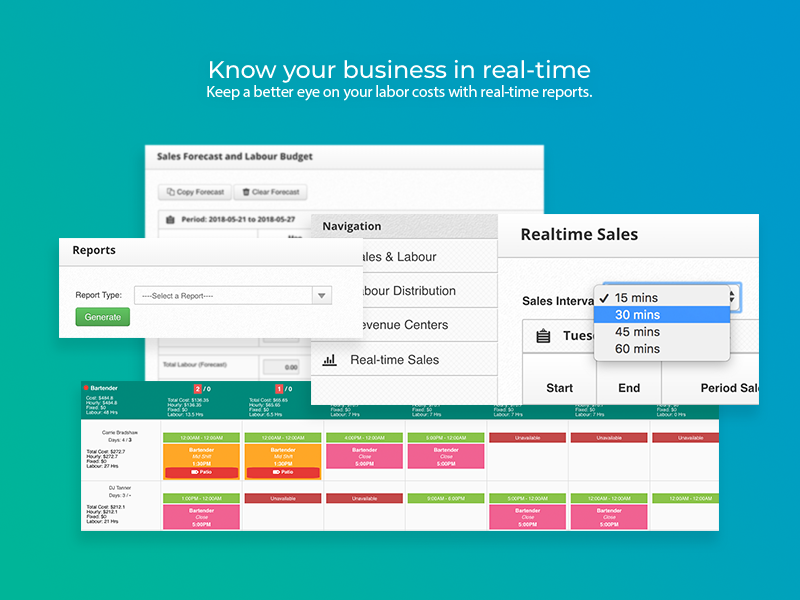This screenshot has height=600, width=800.
Task: Click the Total Labour (Forecast) 0.00 field
Action: [281, 367]
